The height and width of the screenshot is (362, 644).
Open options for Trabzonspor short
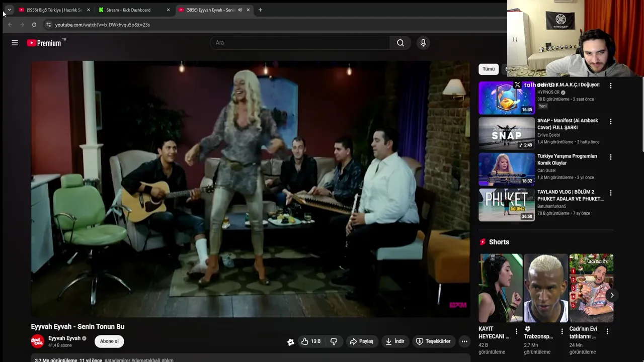(562, 332)
